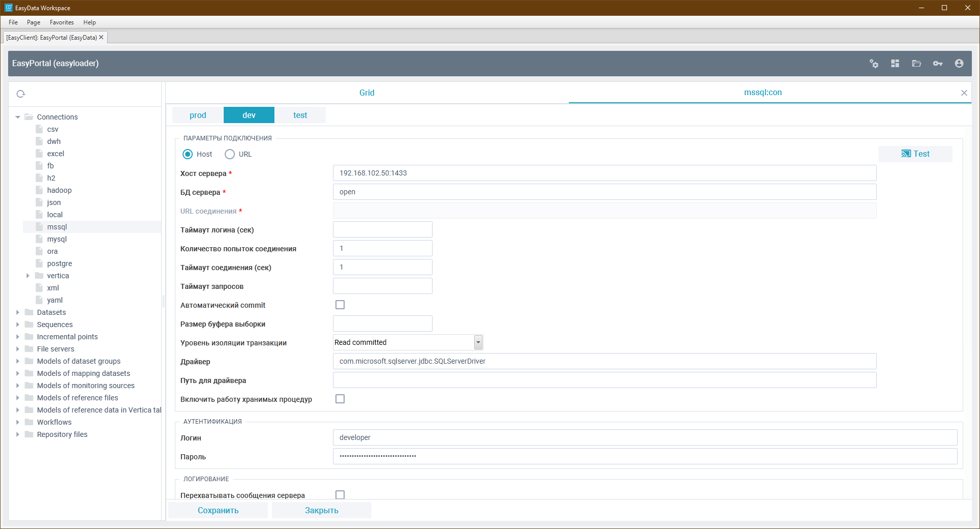980x529 pixels.
Task: Switch to the test environment tab
Action: click(x=300, y=115)
